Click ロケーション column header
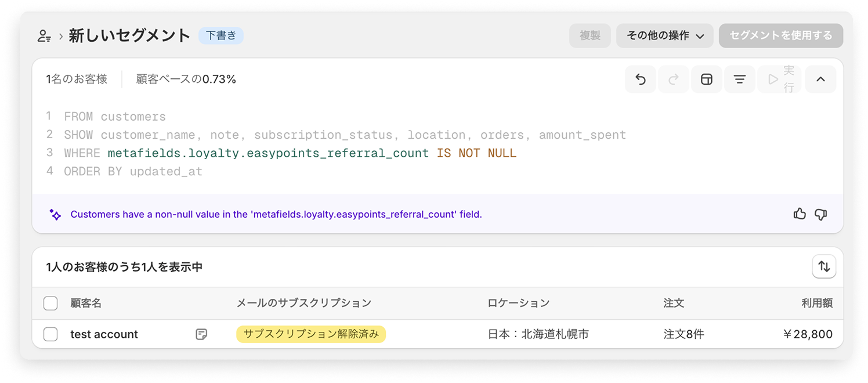 point(519,303)
